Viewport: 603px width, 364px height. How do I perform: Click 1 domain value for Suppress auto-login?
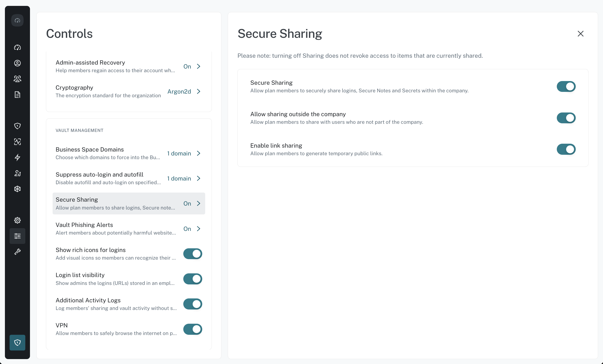pos(179,178)
